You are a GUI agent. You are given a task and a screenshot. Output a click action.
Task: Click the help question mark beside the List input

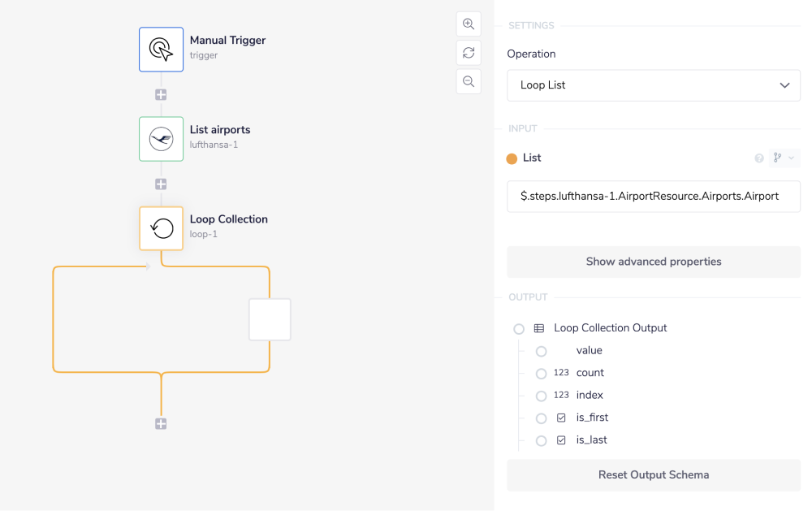click(759, 158)
